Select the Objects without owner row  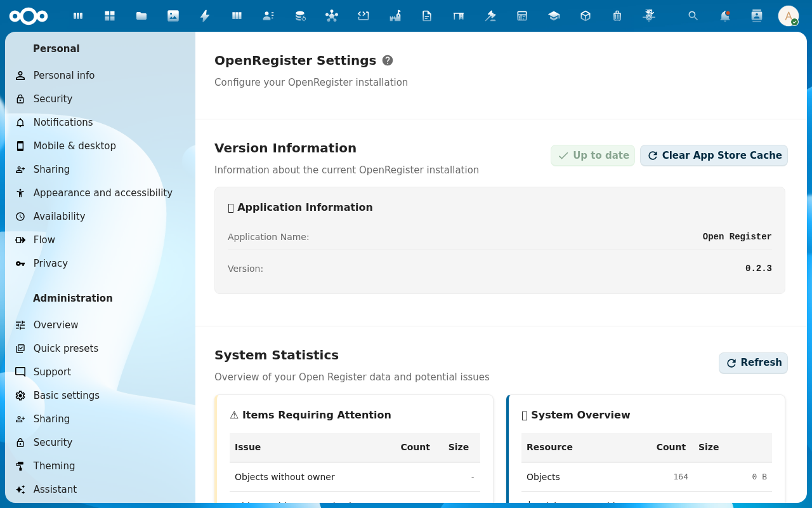(x=355, y=477)
